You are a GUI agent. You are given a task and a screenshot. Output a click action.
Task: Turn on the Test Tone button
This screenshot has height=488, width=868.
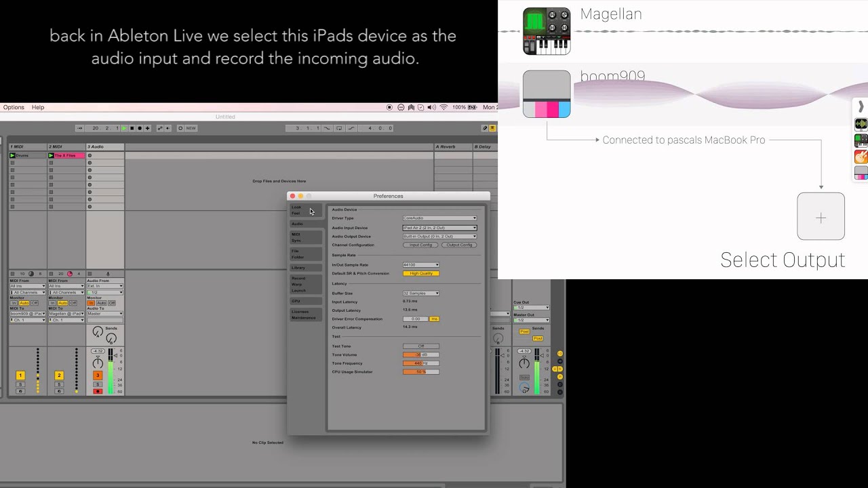[420, 346]
